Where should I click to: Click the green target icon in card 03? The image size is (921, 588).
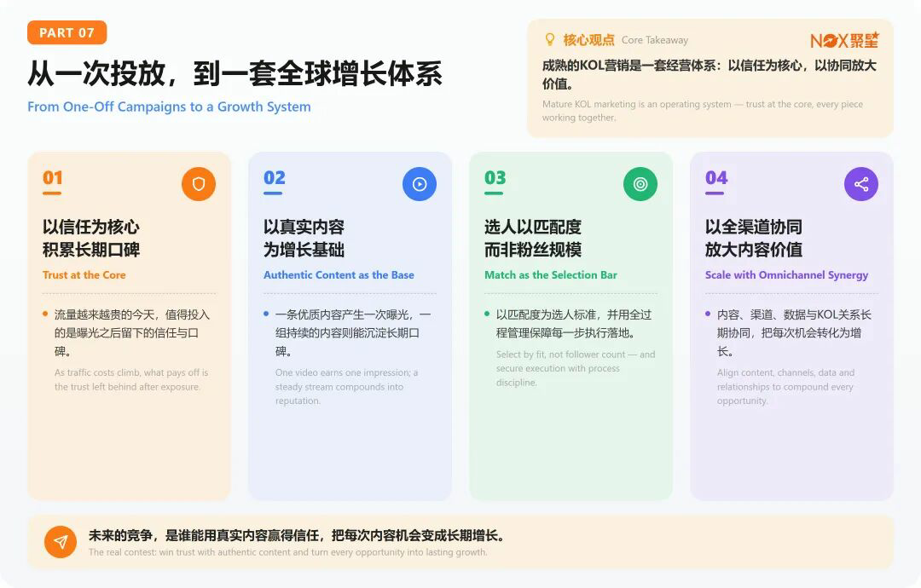pos(640,184)
